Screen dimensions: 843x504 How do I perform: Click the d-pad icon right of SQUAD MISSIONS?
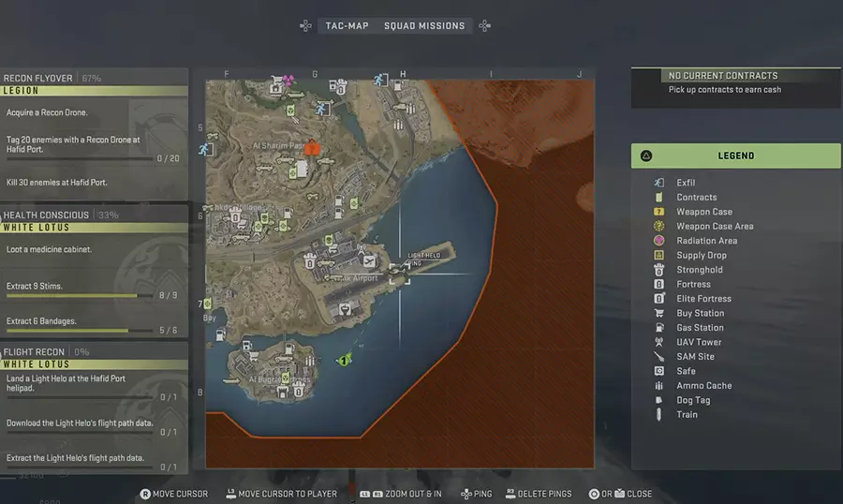click(x=484, y=26)
